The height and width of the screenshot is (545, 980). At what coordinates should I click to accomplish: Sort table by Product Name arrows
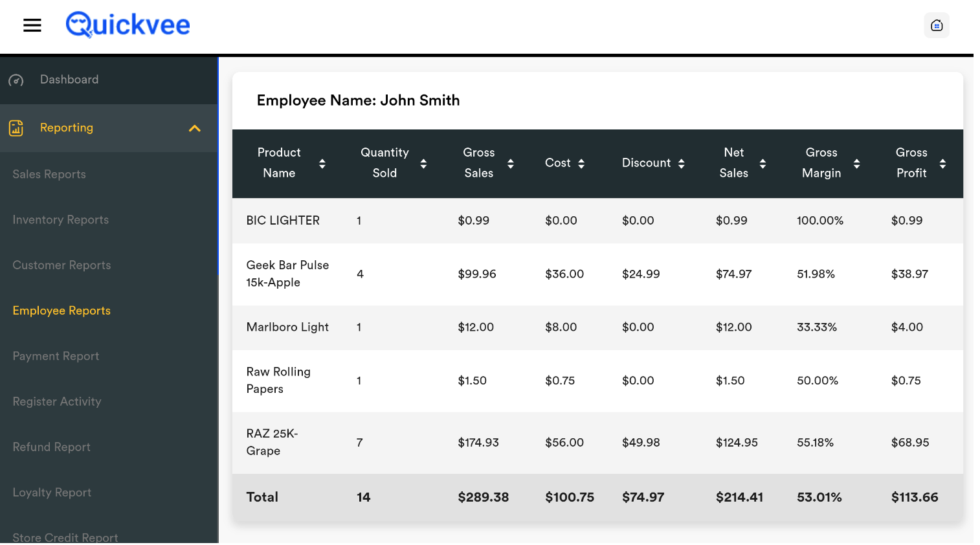pos(322,164)
